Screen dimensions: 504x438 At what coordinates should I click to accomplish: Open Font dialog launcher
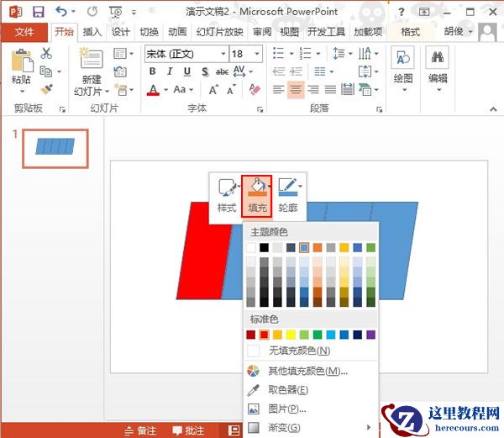260,109
